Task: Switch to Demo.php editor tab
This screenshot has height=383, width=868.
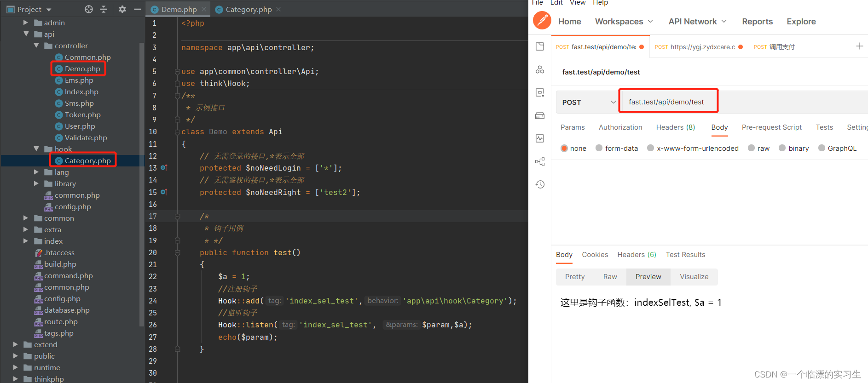Action: (x=179, y=9)
